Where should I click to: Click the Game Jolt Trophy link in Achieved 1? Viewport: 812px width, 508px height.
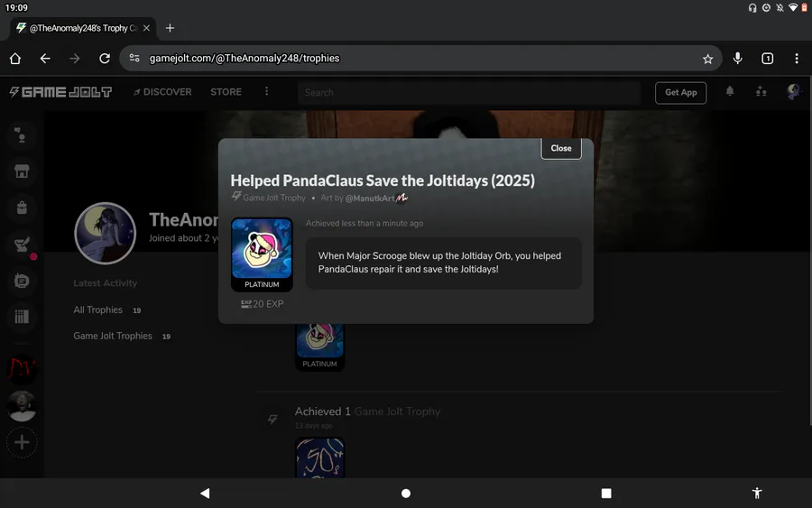[397, 411]
